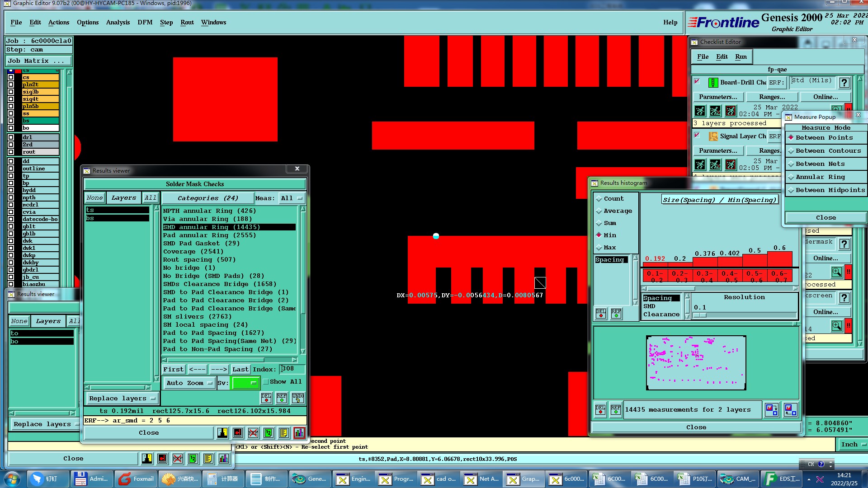Click the Last button next to Index

pos(240,369)
